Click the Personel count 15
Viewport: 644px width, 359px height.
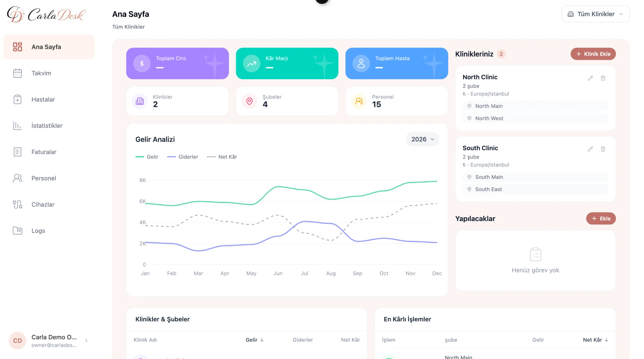pos(376,105)
